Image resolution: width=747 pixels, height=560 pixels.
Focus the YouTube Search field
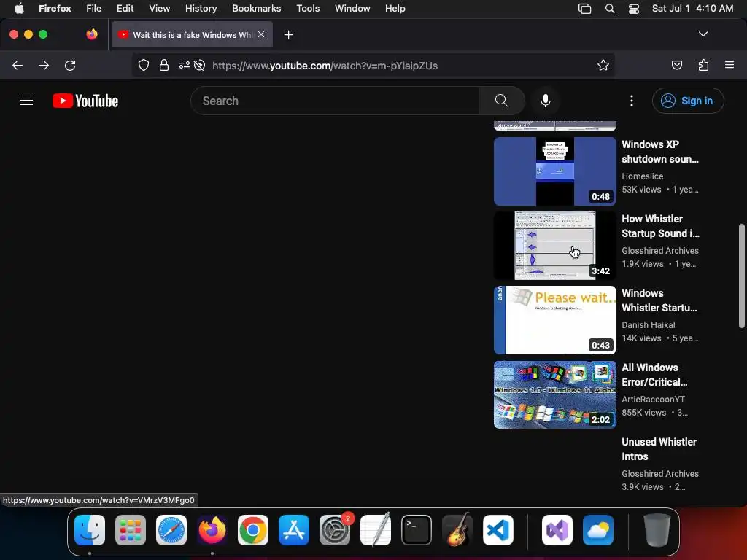[335, 101]
